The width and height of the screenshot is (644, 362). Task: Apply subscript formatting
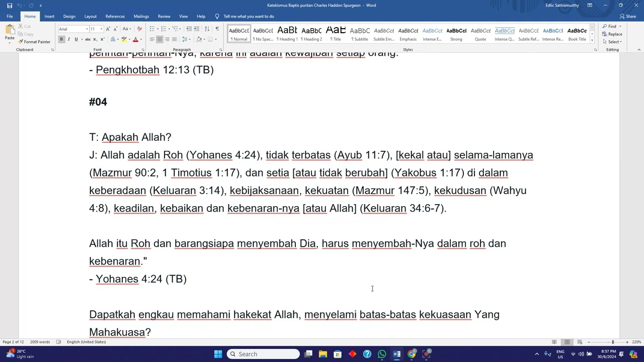[x=95, y=39]
